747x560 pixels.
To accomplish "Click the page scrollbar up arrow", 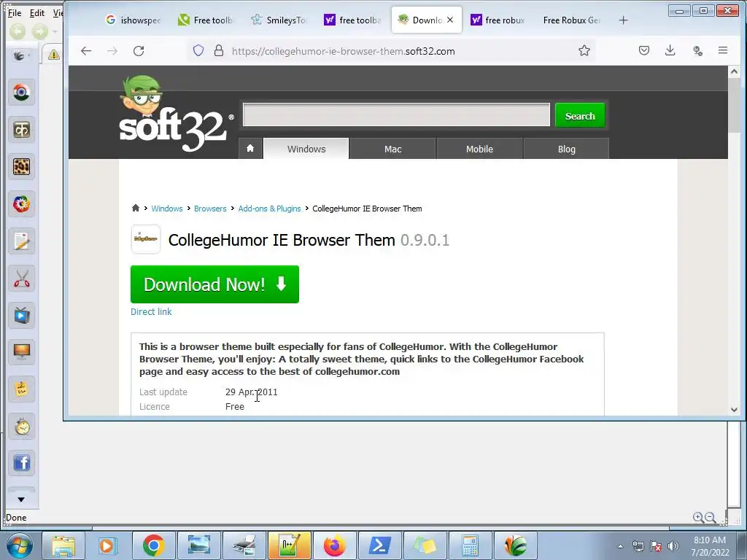I will pos(734,71).
